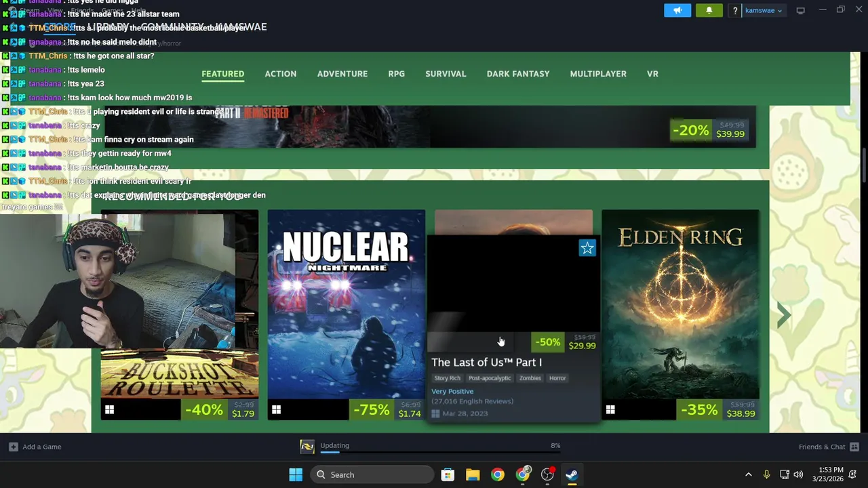Click the -20% $39.99 banner price
868x488 pixels.
click(709, 129)
